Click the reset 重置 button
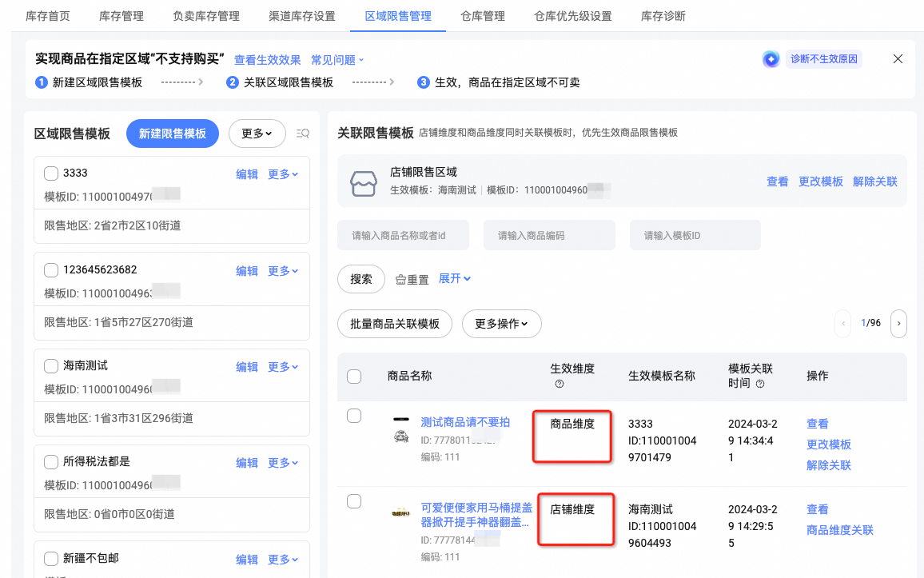The image size is (924, 578). click(412, 279)
